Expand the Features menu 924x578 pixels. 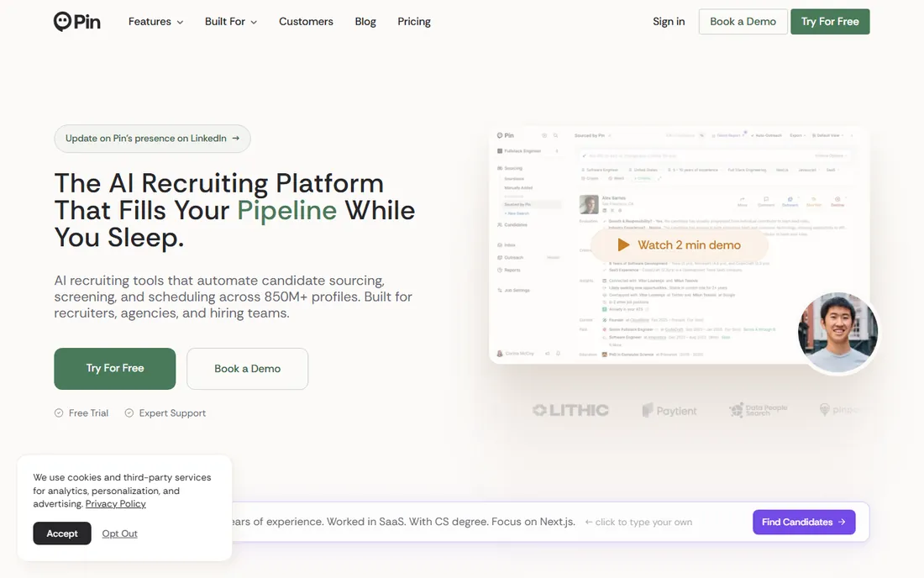point(155,22)
